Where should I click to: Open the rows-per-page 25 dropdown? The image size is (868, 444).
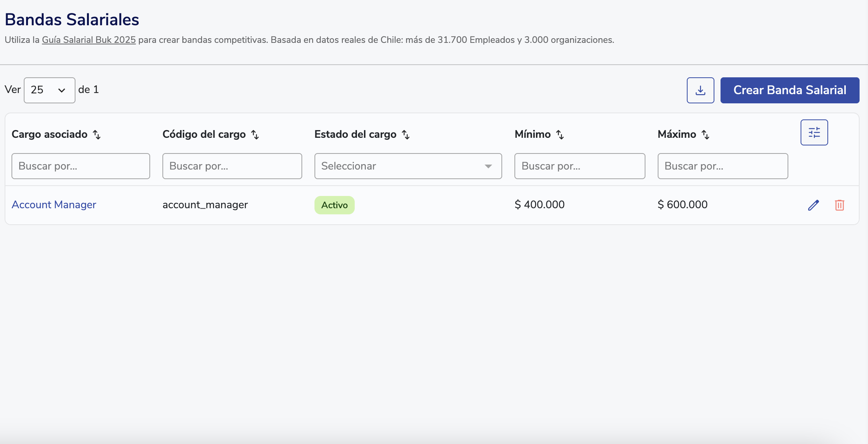pyautogui.click(x=49, y=90)
